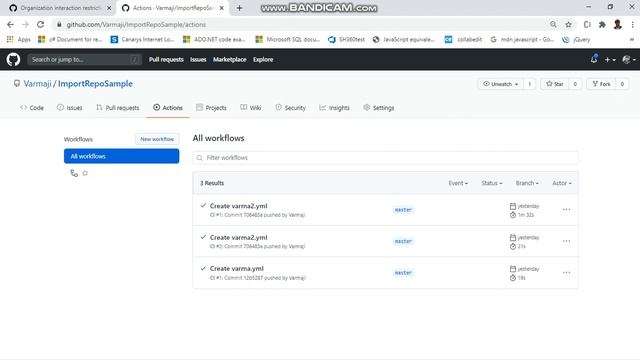This screenshot has width=640, height=360.
Task: Select All workflows in sidebar
Action: click(121, 156)
